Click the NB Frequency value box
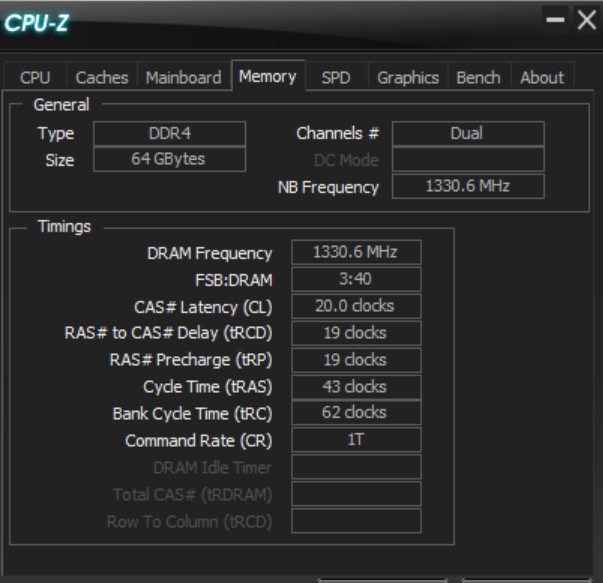603x583 pixels. [467, 187]
